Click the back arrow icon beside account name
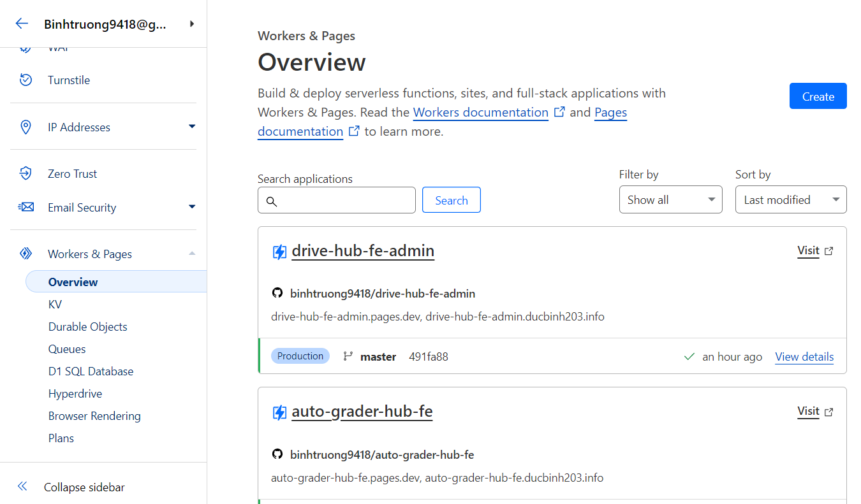Screen dimensions: 861x504 click(x=22, y=24)
